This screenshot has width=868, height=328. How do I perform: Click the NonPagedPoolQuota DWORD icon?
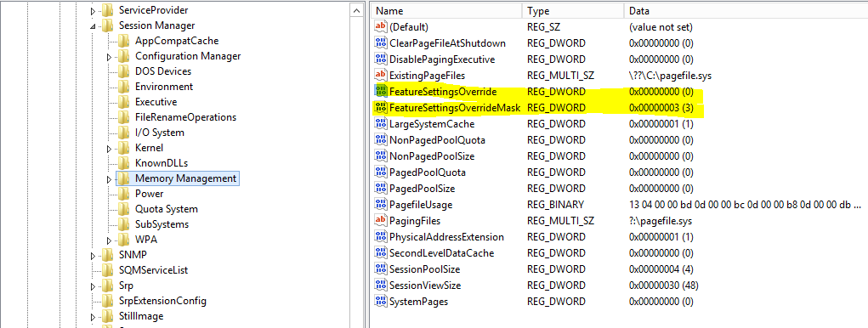click(x=381, y=140)
